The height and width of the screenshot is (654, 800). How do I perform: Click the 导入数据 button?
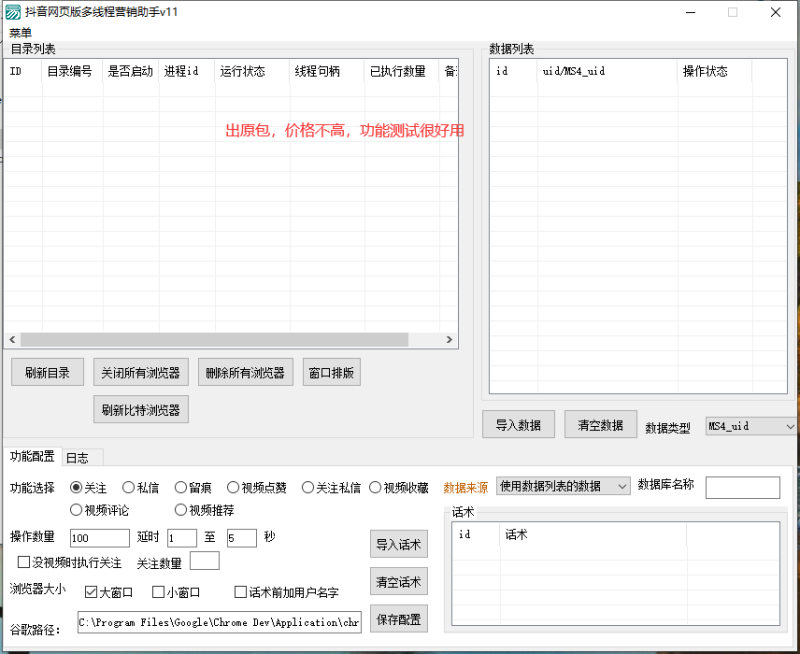[518, 424]
